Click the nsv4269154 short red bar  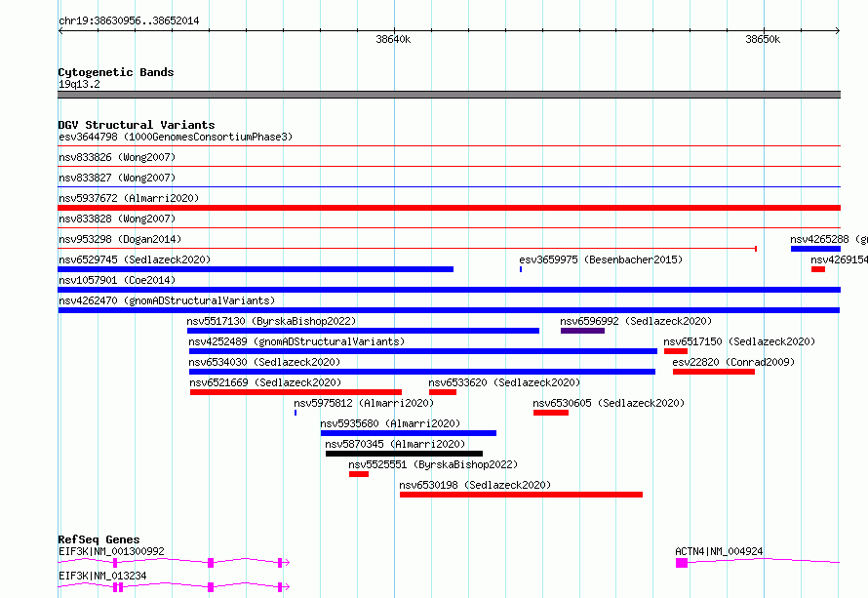(x=818, y=269)
